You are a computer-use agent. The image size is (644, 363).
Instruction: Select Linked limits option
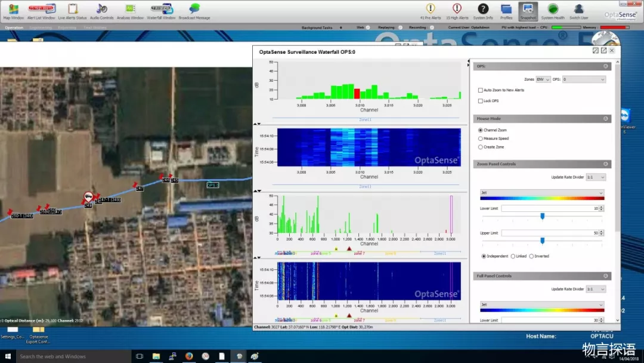513,256
